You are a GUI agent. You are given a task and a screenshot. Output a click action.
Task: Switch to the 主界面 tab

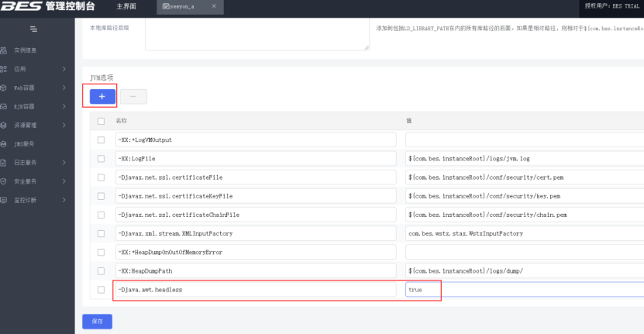(x=126, y=7)
